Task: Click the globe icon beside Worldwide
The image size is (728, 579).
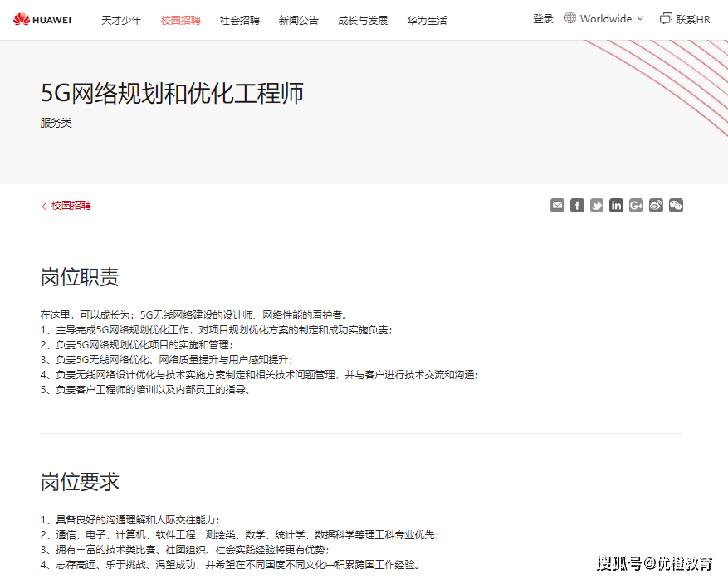Action: point(569,17)
